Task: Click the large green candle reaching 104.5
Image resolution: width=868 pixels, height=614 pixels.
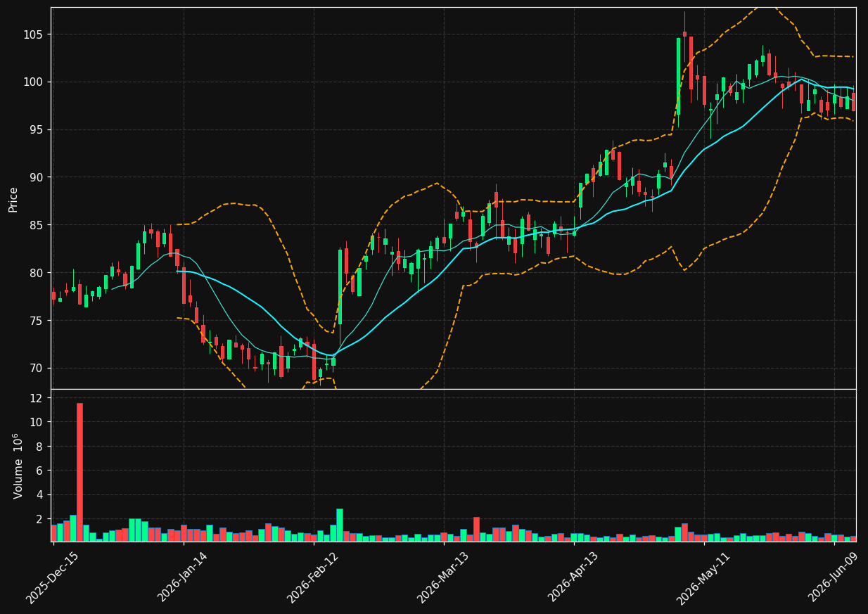Action: click(678, 76)
